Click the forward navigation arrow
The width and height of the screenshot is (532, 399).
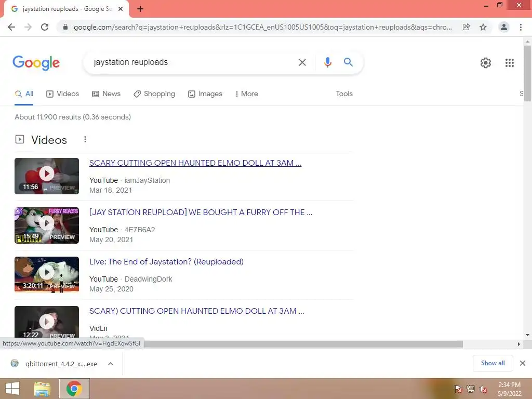[28, 27]
